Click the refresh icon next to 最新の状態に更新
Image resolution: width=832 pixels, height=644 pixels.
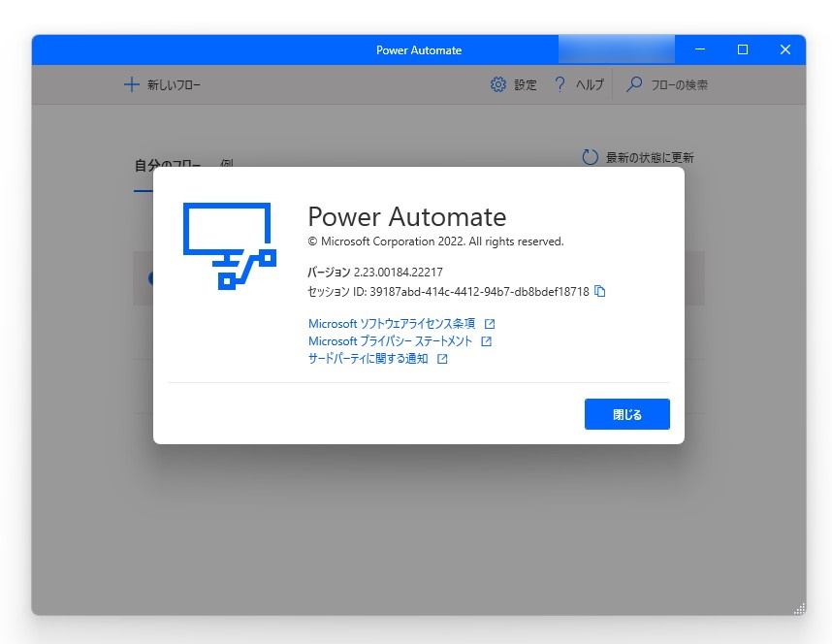[590, 156]
